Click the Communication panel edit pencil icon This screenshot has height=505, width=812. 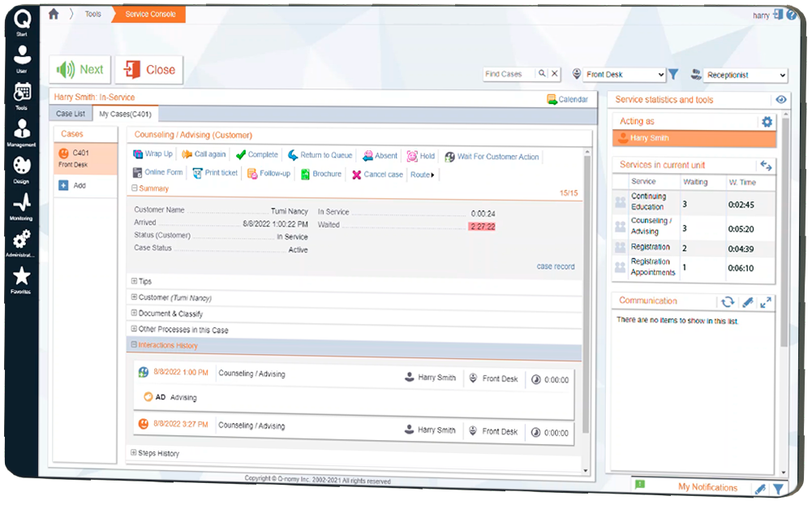click(x=747, y=302)
